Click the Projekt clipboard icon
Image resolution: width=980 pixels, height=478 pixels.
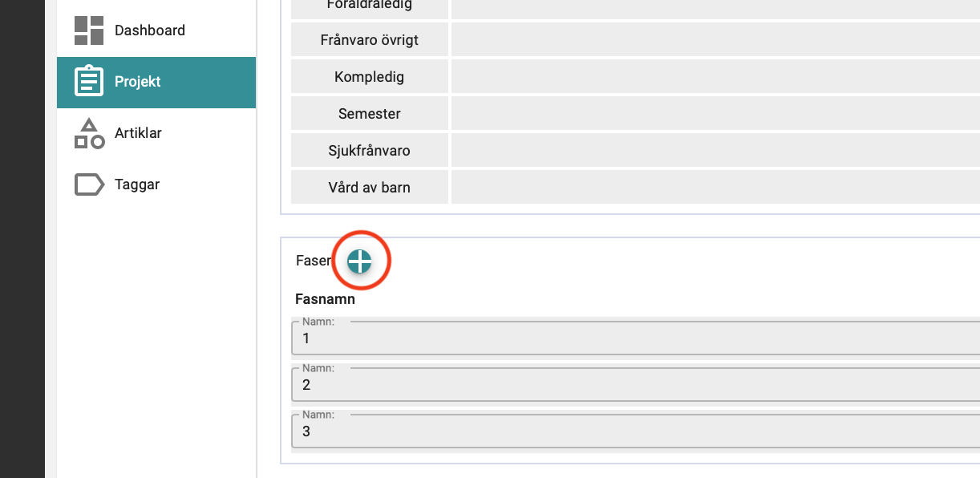[x=89, y=82]
